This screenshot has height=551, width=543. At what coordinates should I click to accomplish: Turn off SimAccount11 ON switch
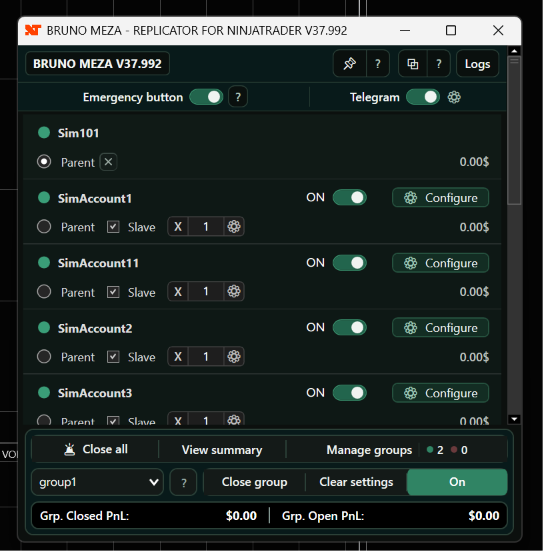(x=350, y=263)
